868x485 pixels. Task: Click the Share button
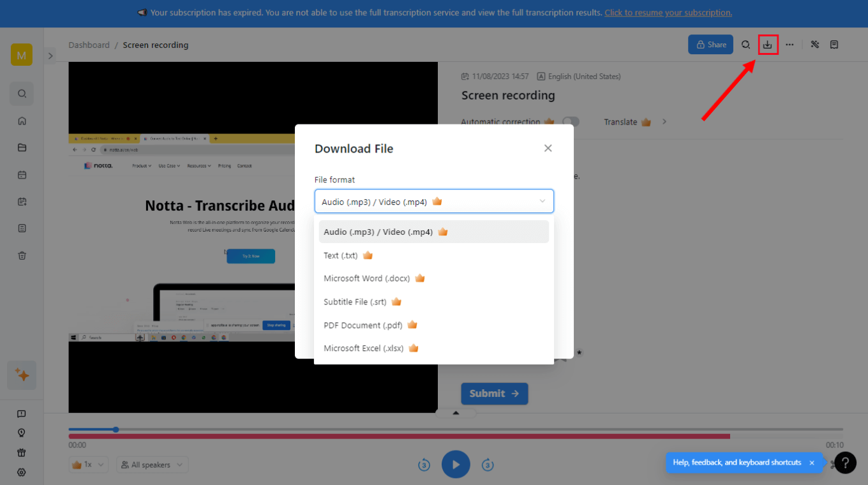point(710,45)
